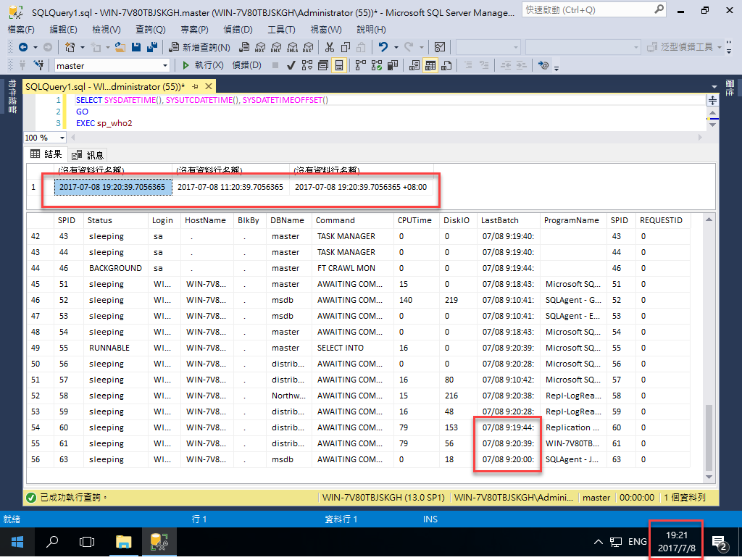Click the editor split handle icon
The height and width of the screenshot is (560, 742).
pyautogui.click(x=713, y=100)
